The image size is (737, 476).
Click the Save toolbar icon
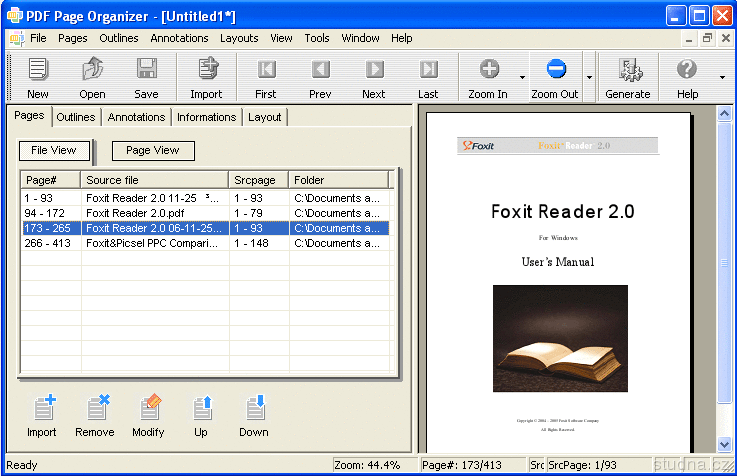[x=146, y=77]
